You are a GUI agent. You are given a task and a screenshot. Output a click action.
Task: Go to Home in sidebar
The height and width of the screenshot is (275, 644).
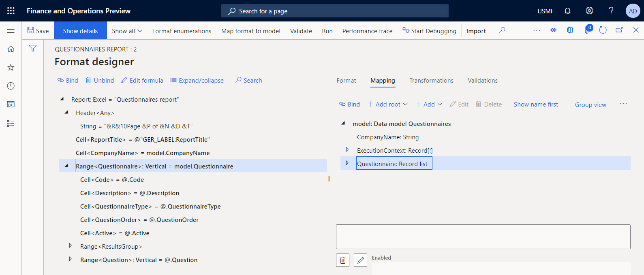pyautogui.click(x=11, y=49)
